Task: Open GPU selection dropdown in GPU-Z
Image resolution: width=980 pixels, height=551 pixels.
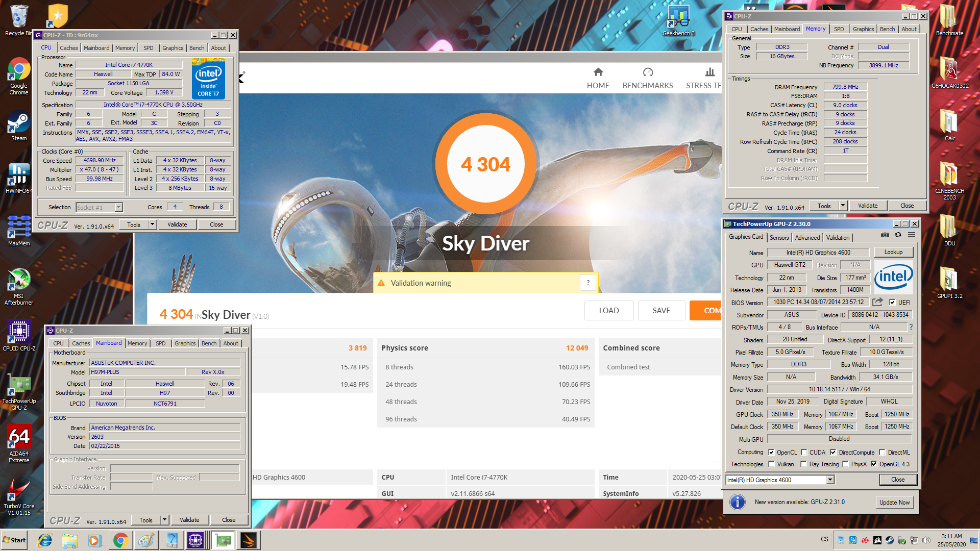Action: 830,480
